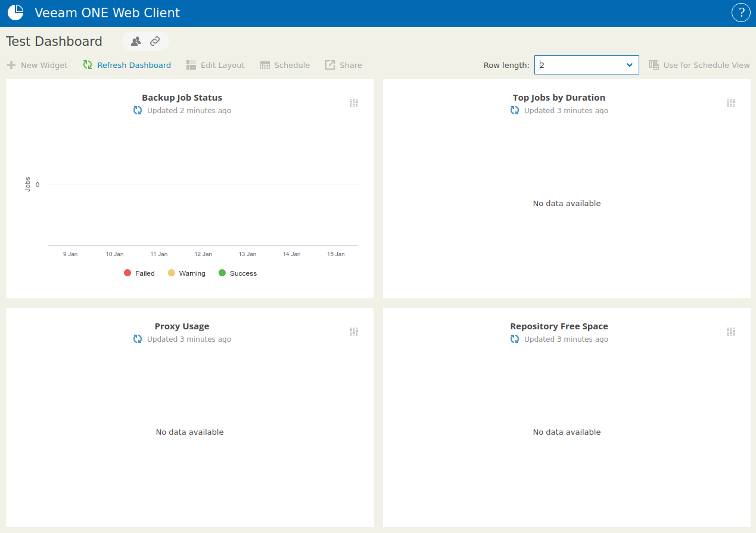Click the Jobs y-axis label
This screenshot has width=756, height=533.
tap(27, 184)
